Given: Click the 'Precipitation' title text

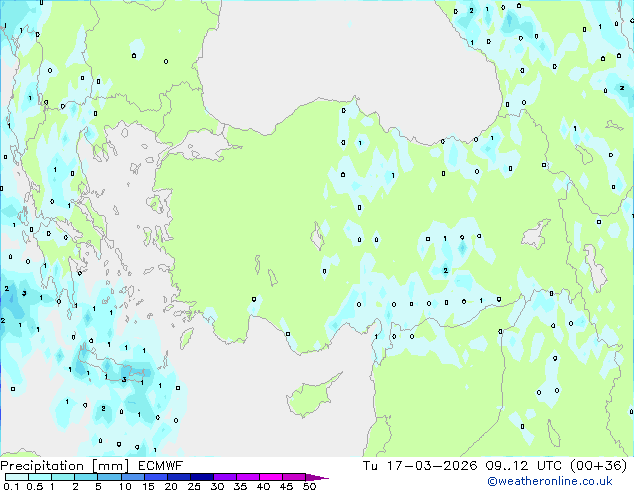Looking at the screenshot, I should point(42,466).
